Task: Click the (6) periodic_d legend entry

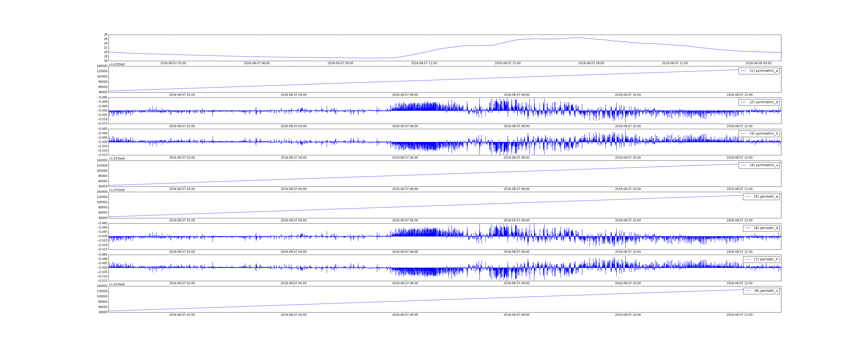Action: [766, 228]
